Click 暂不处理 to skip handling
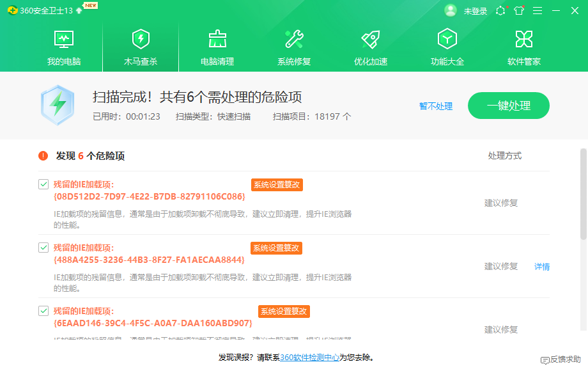The height and width of the screenshot is (371, 588). click(436, 106)
